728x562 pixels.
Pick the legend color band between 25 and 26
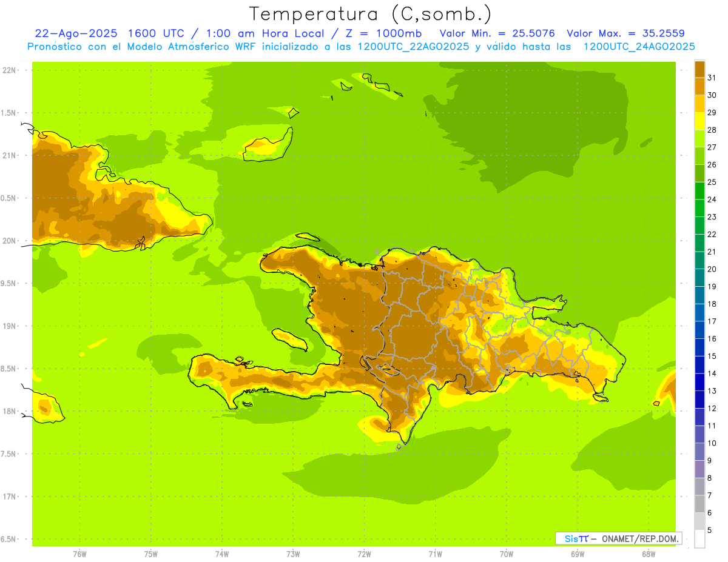699,173
